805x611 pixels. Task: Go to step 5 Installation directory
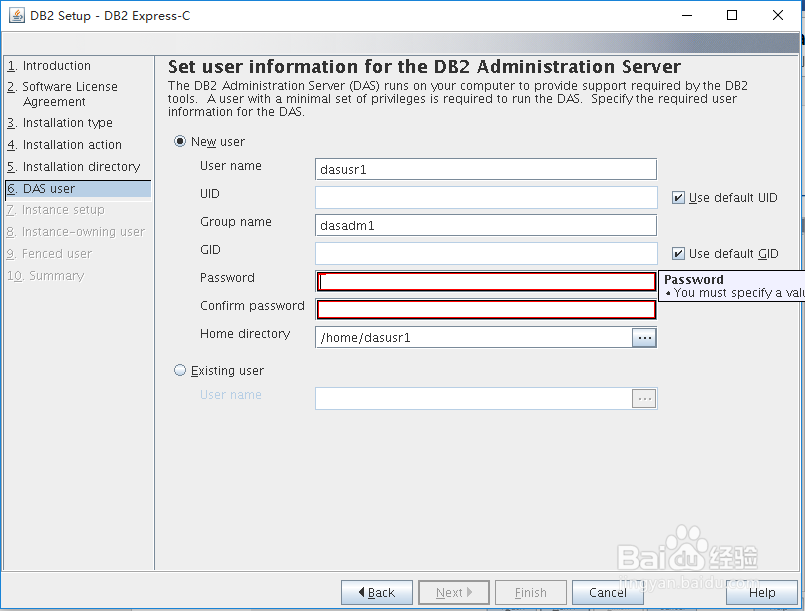click(x=73, y=167)
